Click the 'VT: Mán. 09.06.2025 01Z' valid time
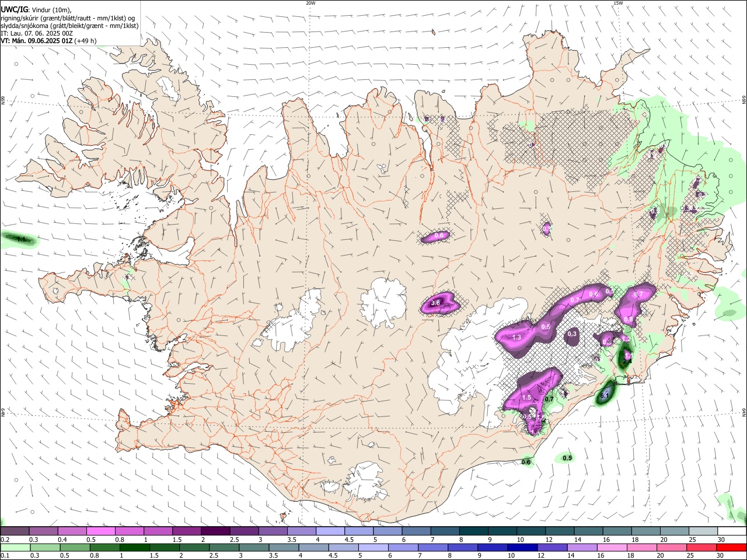747x560 pixels. coord(36,41)
